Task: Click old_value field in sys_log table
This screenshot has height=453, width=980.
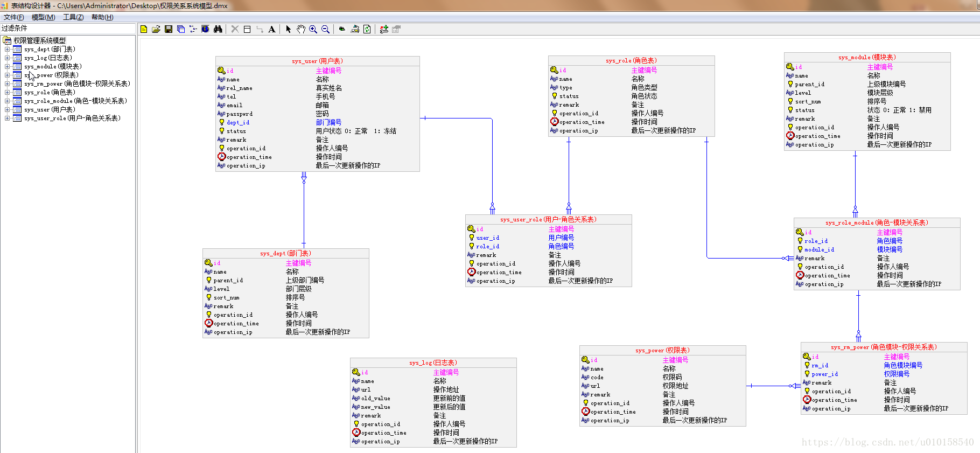Action: [x=376, y=398]
